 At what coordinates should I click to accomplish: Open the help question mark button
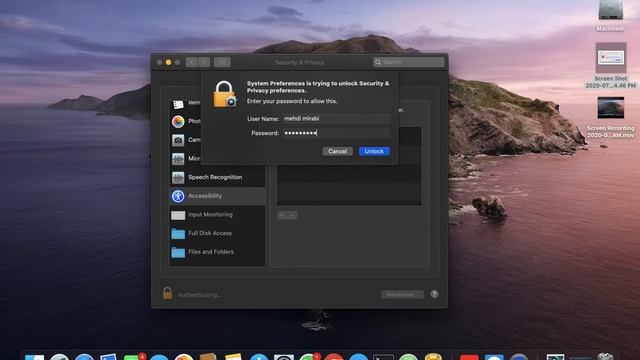click(434, 294)
